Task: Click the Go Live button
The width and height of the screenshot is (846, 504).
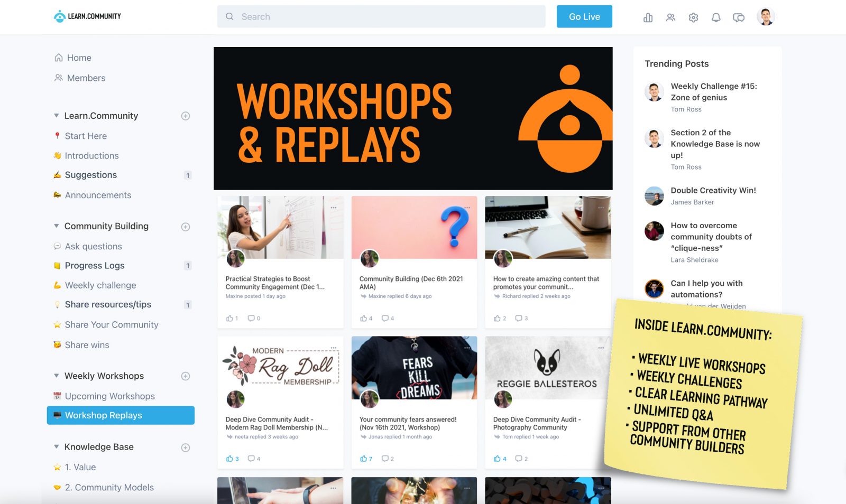Action: 584,16
